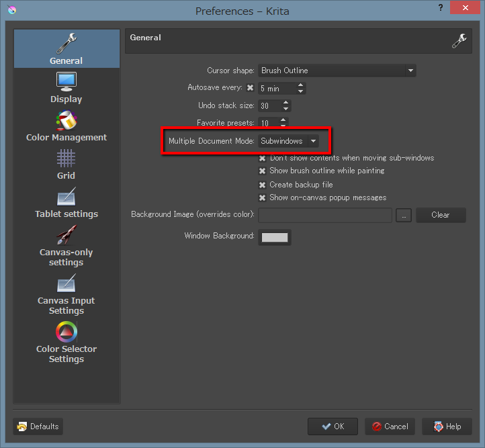The image size is (485, 448).
Task: Browse for background image with ... button
Action: (404, 215)
